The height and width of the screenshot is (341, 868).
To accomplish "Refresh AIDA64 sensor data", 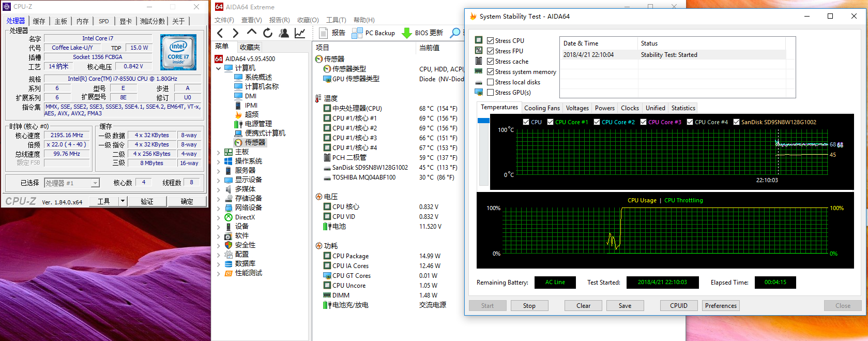I will pyautogui.click(x=268, y=33).
